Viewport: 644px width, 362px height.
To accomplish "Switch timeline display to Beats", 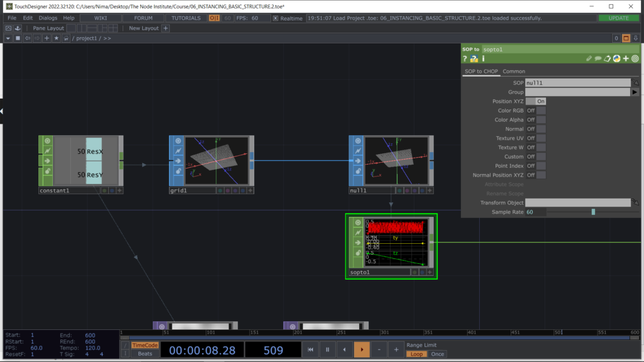I will [x=145, y=353].
